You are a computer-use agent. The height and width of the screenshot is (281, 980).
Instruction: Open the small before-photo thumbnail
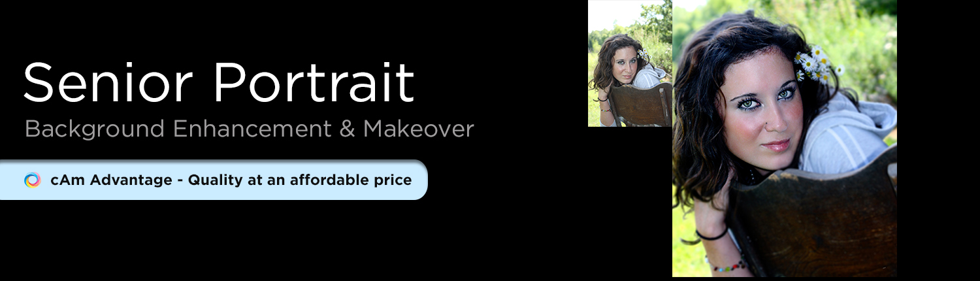(x=630, y=63)
